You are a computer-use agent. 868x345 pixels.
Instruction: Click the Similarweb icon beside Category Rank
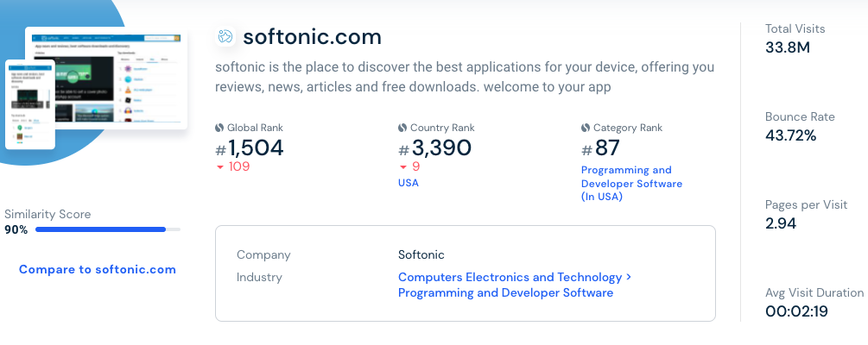coord(586,128)
